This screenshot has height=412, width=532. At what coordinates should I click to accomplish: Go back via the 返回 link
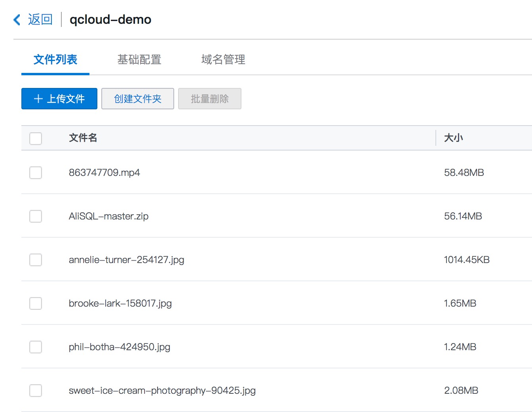(40, 19)
